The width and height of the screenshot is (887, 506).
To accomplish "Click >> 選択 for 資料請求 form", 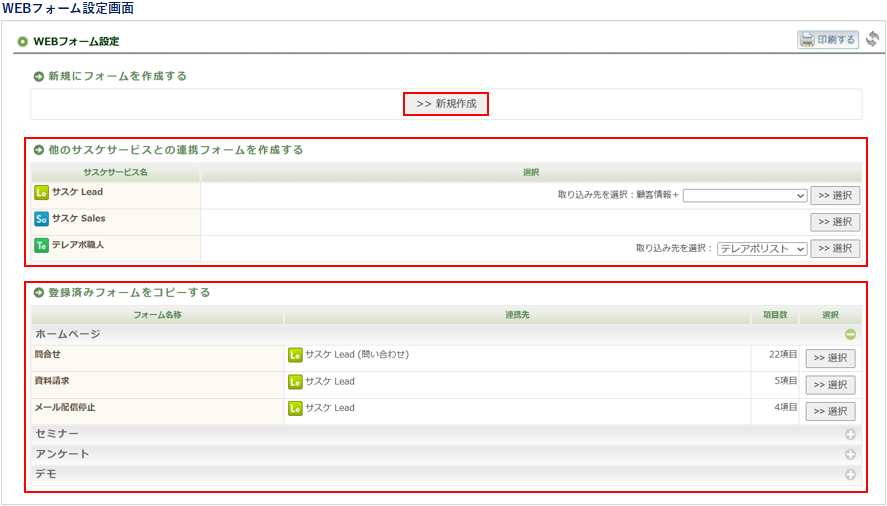I will 830,385.
